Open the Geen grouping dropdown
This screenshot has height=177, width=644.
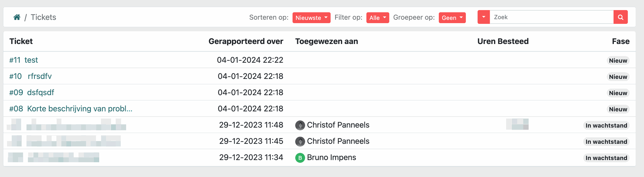[452, 18]
